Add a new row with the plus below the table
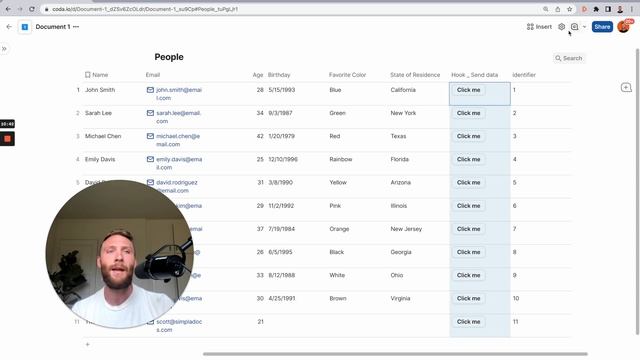This screenshot has width=640, height=360. 87,344
